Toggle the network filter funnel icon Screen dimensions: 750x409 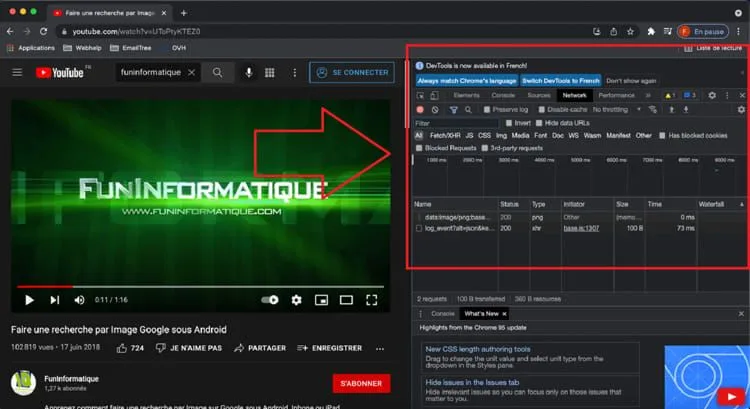453,109
